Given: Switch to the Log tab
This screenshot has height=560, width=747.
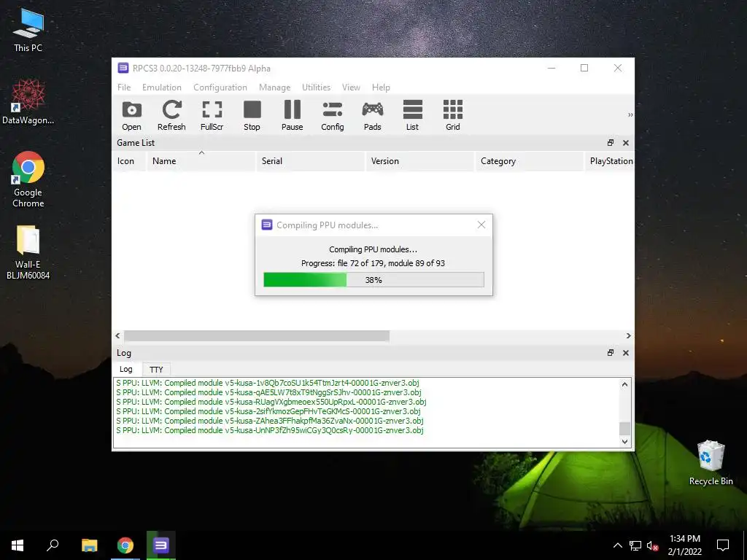Looking at the screenshot, I should [x=126, y=369].
